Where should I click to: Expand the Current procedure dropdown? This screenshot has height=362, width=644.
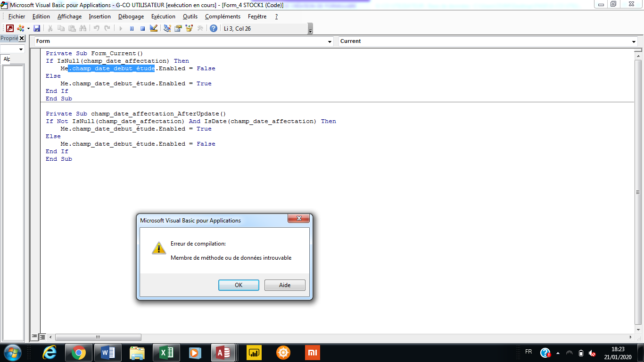[634, 41]
